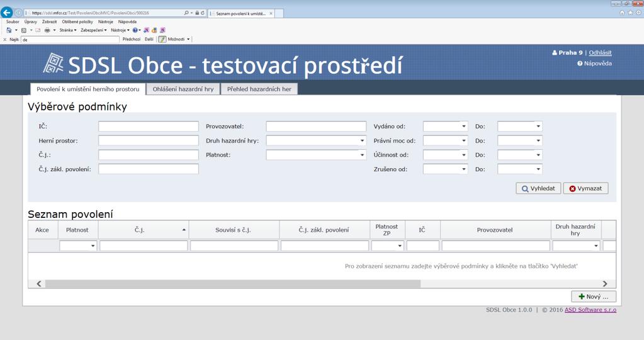644x340 pixels.
Task: Open the Druh hazardní hry column filter dropdown
Action: point(596,246)
